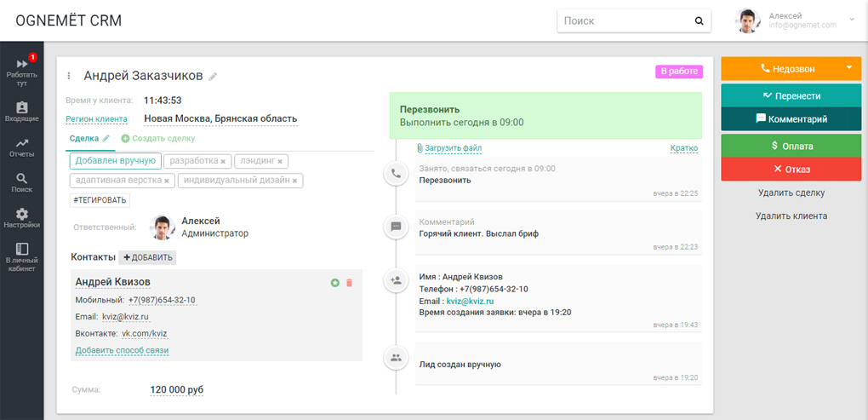
Task: Click Регион клиента link
Action: tap(96, 119)
